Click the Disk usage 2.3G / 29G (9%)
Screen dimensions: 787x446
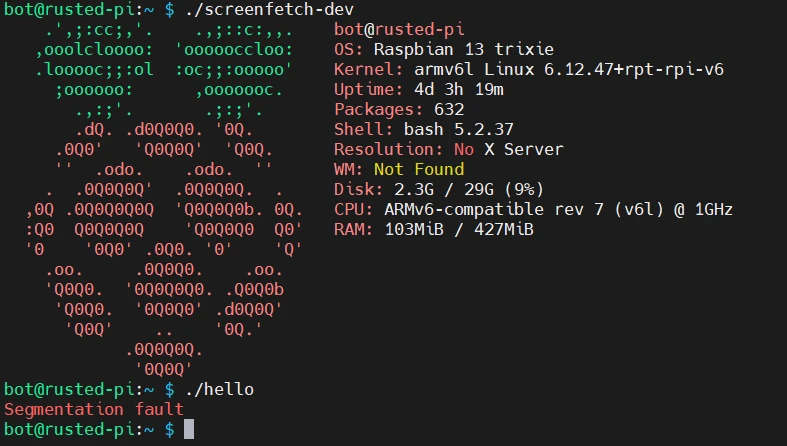[469, 190]
